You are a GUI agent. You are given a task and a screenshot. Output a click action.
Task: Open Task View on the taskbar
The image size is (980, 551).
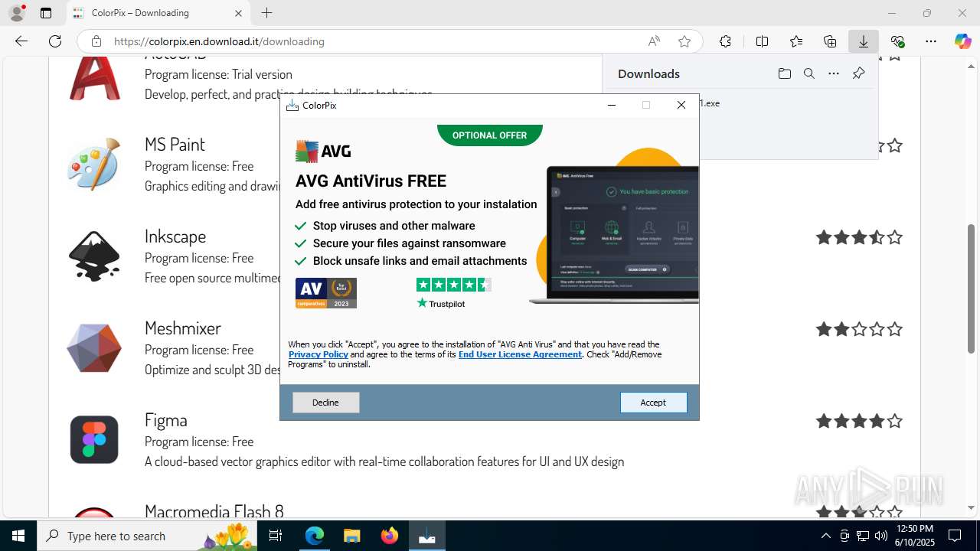click(276, 536)
